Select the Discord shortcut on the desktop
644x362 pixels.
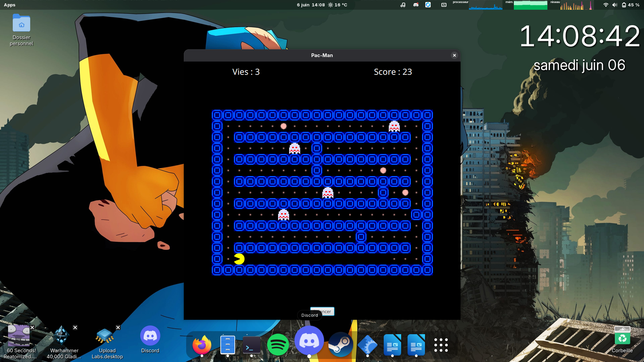click(x=150, y=340)
